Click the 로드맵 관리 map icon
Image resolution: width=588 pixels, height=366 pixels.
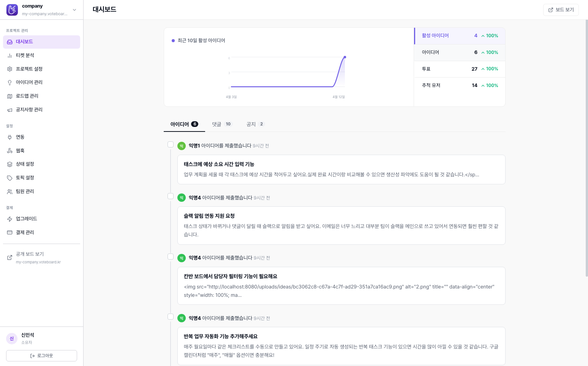coord(10,96)
